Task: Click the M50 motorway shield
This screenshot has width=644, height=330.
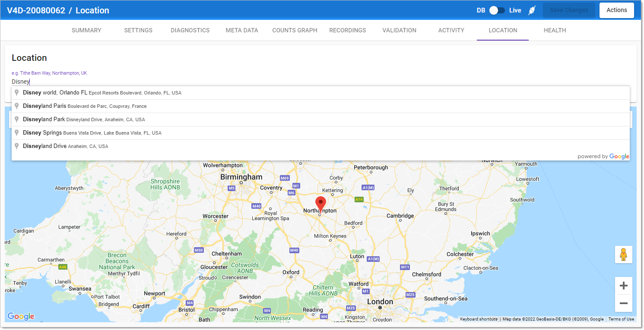Action: tap(199, 250)
